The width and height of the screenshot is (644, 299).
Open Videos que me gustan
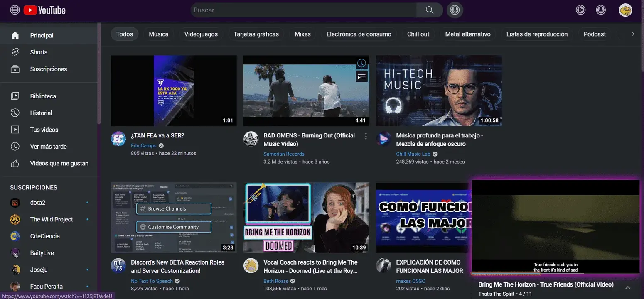tap(49, 163)
